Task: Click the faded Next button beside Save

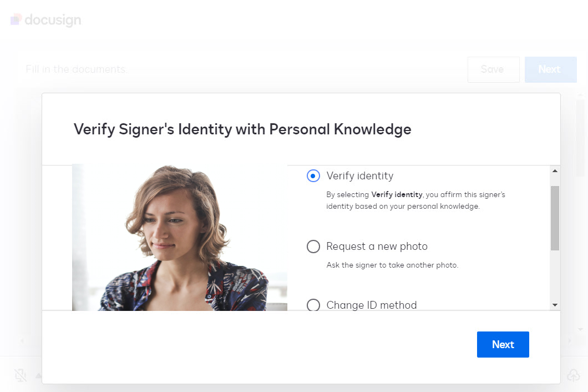Action: coord(550,69)
